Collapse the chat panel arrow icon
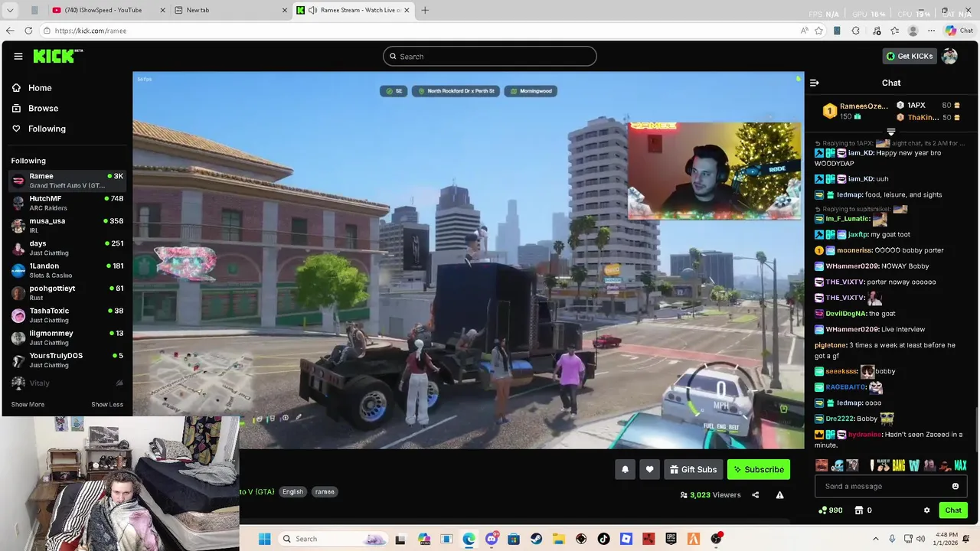The image size is (980, 551). 815,83
